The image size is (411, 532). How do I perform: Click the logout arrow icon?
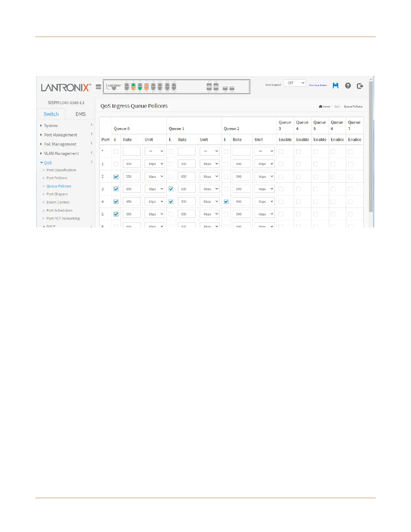pyautogui.click(x=360, y=86)
